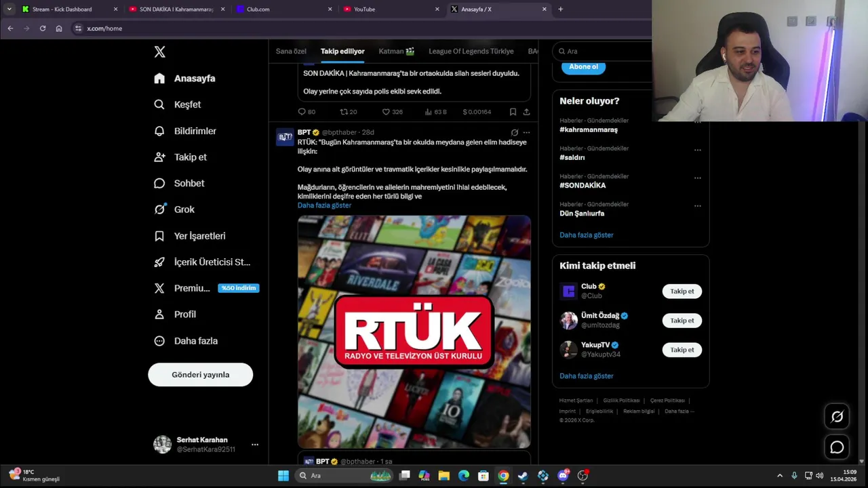View analytics of SON DAKİKA post
Screen dimensions: 868x488
coord(435,112)
